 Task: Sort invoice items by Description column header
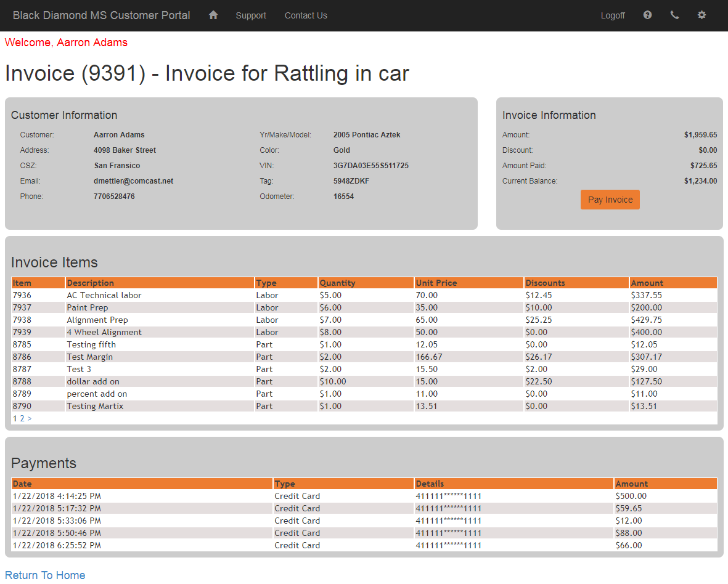91,283
